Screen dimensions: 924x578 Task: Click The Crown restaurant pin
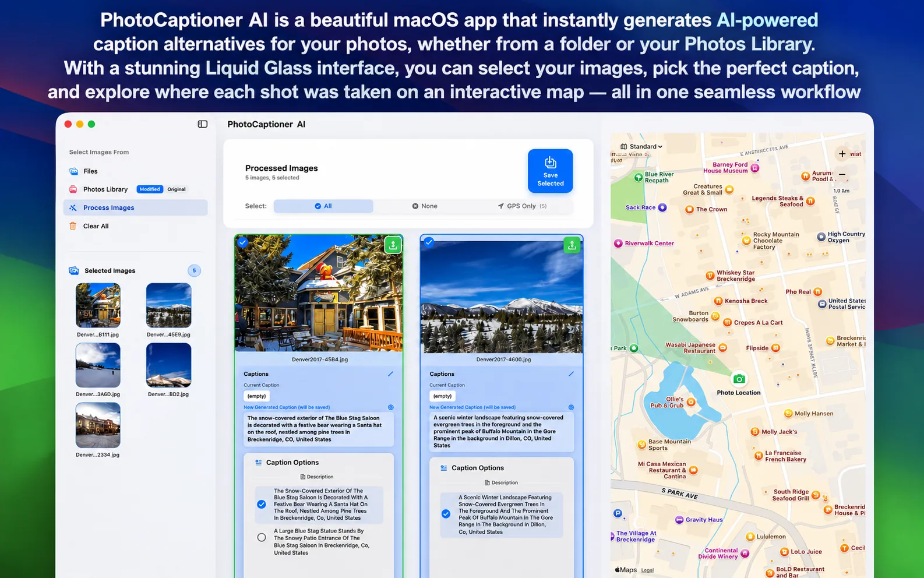click(689, 209)
